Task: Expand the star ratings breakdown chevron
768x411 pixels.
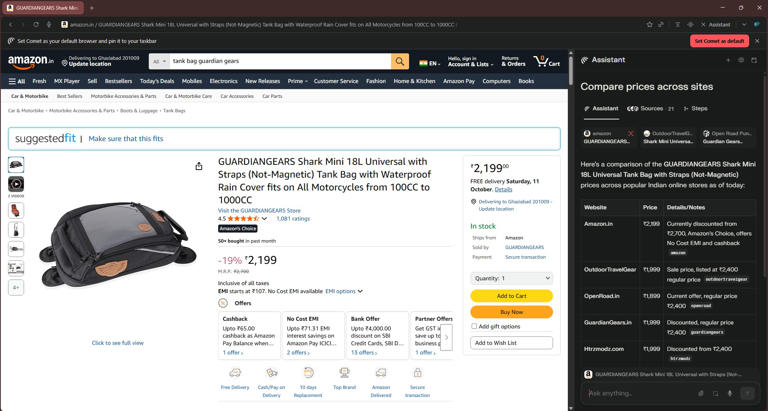Action: tap(265, 218)
